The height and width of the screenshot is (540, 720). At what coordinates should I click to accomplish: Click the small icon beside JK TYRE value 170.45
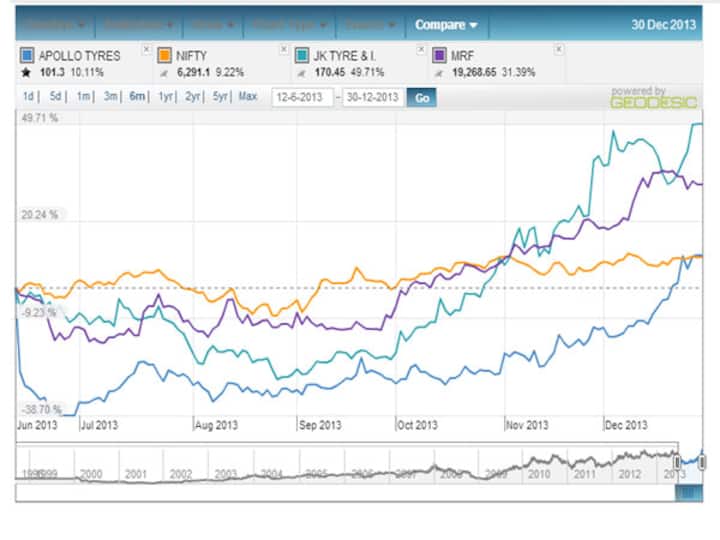point(302,72)
